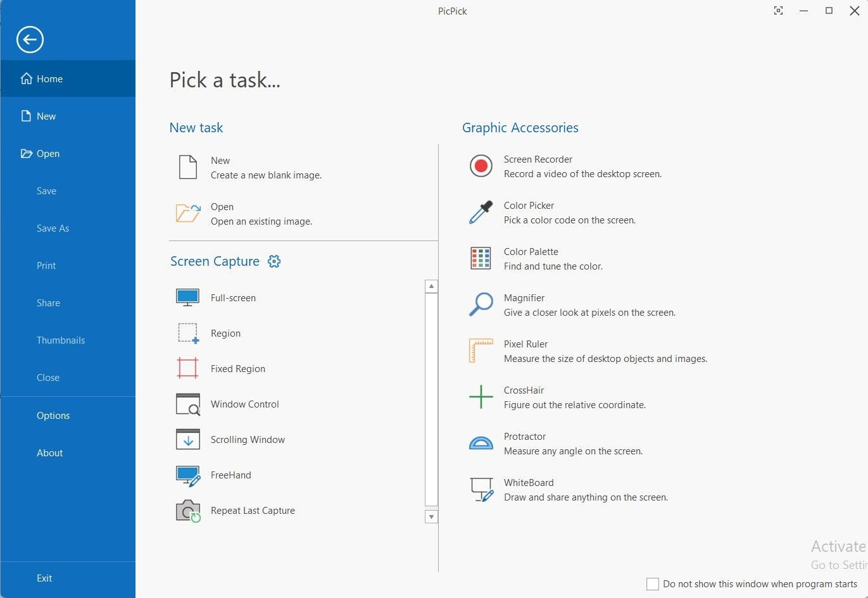Click the capture-focus icon in title bar
The height and width of the screenshot is (598, 868).
click(779, 11)
